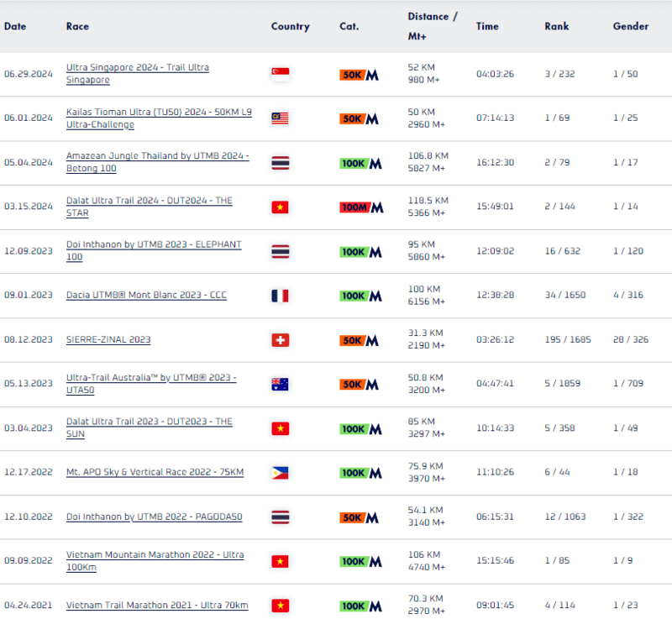Click the red 100M category badge
This screenshot has height=619, width=672.
point(360,207)
